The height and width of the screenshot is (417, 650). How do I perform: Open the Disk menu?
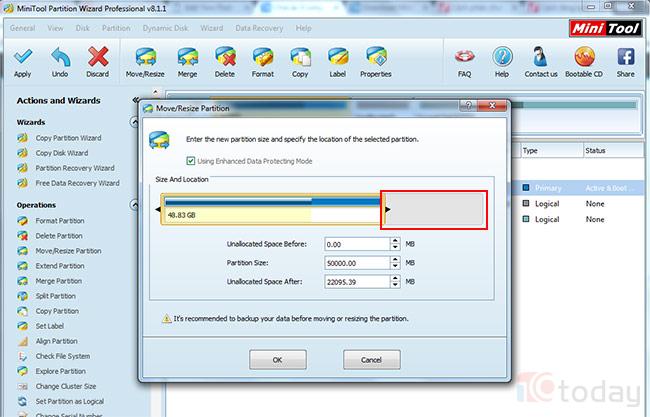pos(82,28)
